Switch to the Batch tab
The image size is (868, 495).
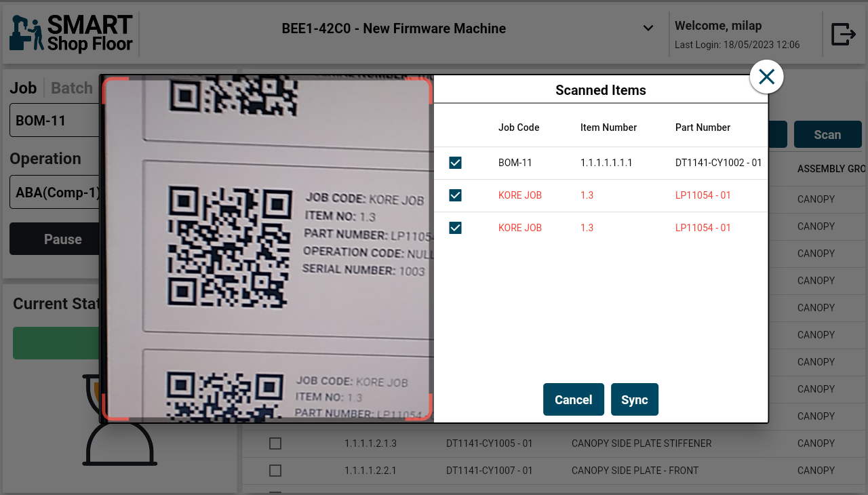coord(72,88)
